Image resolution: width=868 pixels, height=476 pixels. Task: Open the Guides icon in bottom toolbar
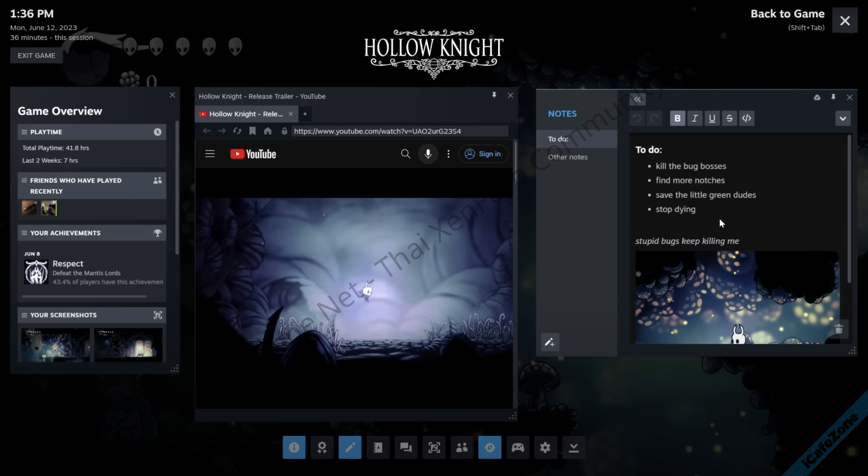[x=378, y=447]
